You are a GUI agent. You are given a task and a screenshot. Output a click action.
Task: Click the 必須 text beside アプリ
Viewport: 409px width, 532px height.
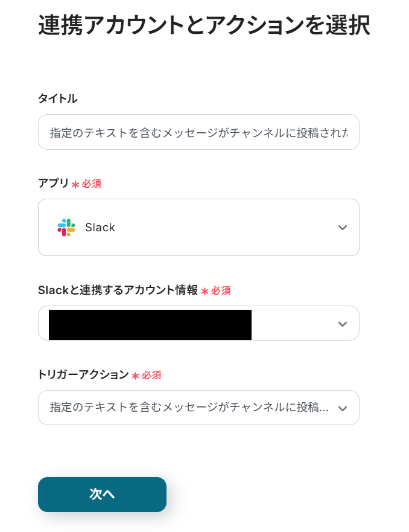[92, 184]
